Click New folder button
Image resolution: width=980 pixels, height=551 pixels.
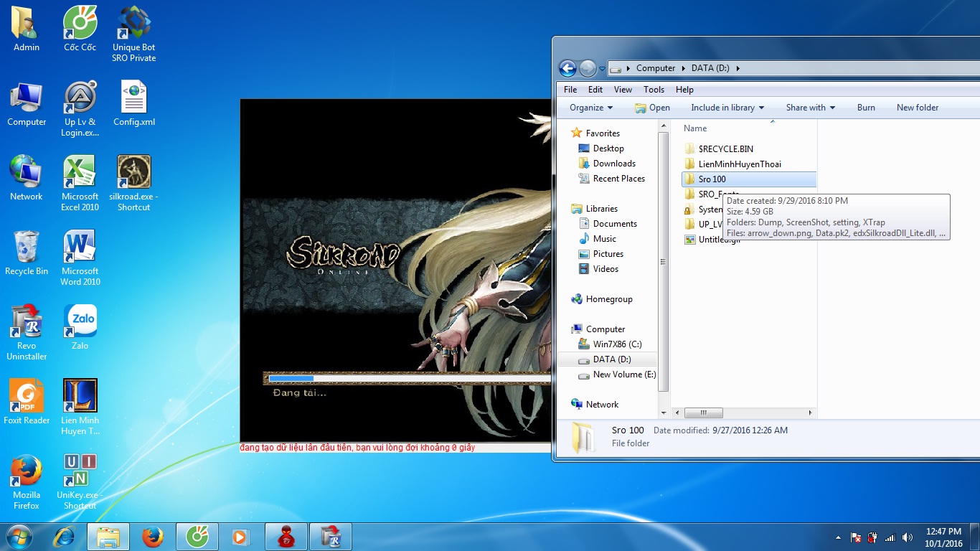918,108
